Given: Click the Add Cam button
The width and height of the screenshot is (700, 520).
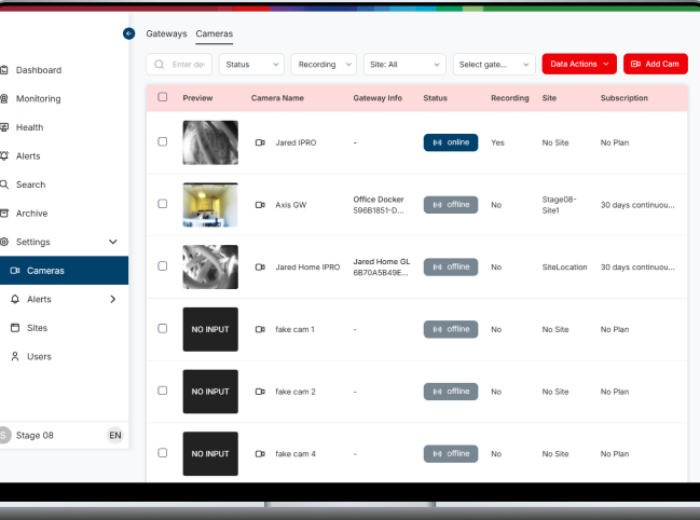Looking at the screenshot, I should coord(655,64).
